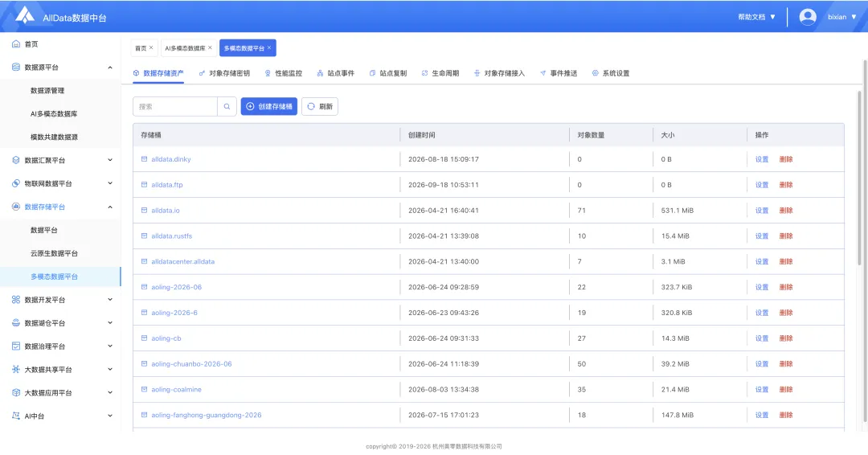Expand the 数据湖仓平台 menu chevron
868x455 pixels.
[109, 322]
